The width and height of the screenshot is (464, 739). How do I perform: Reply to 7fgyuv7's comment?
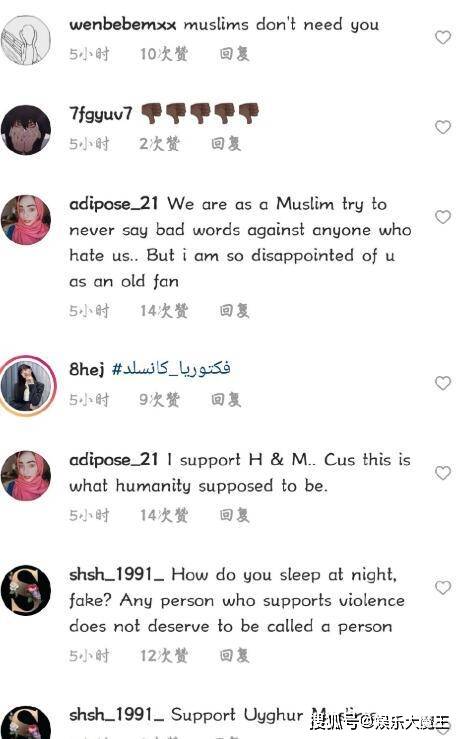pos(226,143)
